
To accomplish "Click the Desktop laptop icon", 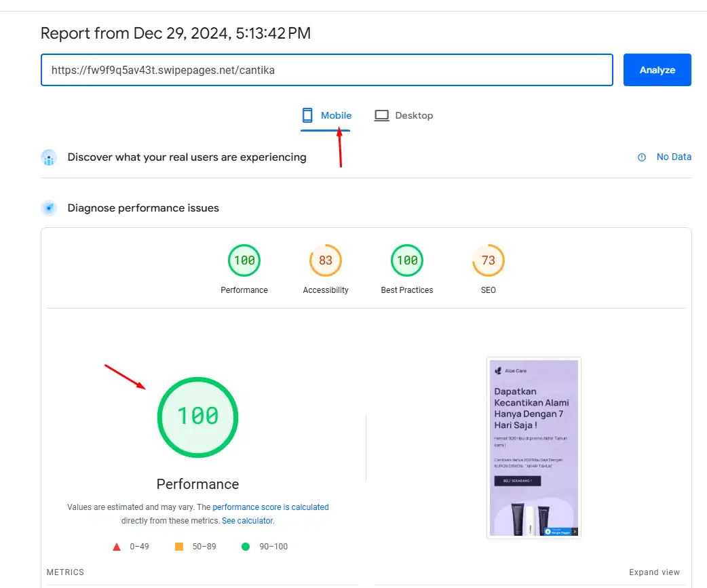I will point(381,116).
